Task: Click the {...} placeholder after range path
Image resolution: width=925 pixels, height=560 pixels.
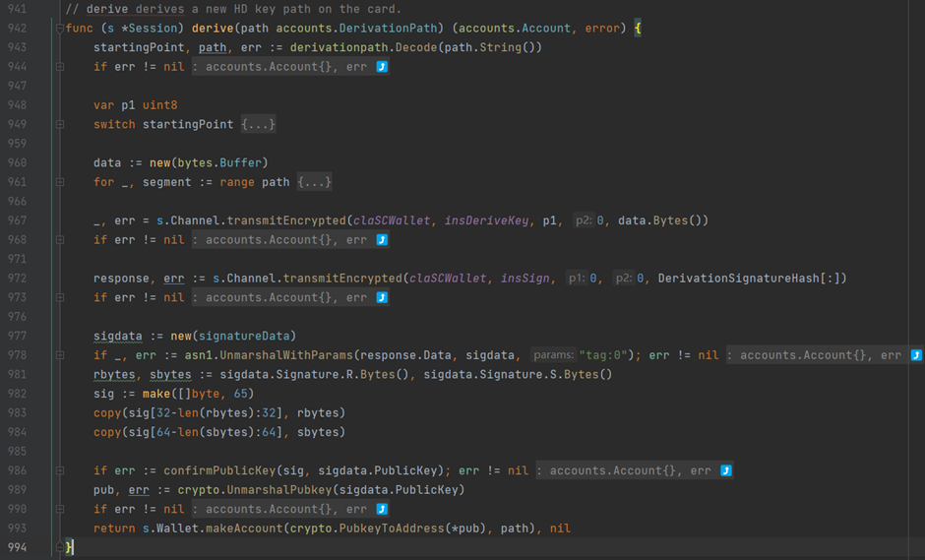Action: (x=315, y=182)
